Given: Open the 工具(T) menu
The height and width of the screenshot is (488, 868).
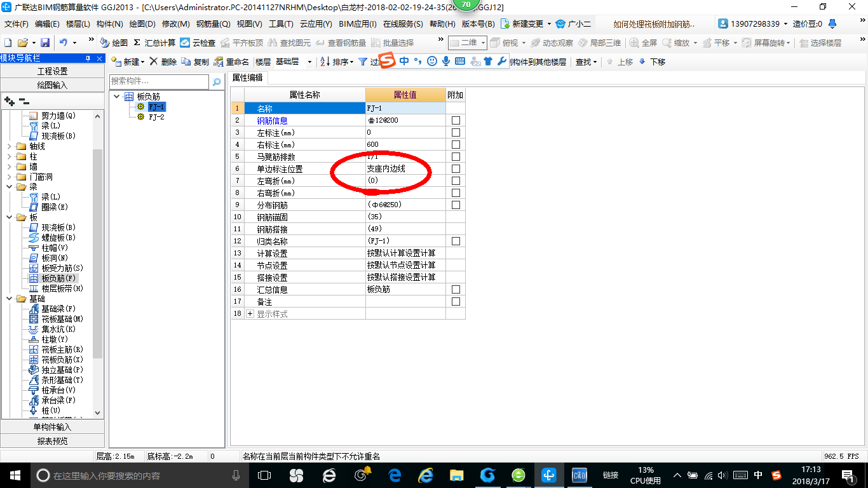Looking at the screenshot, I should coord(281,24).
